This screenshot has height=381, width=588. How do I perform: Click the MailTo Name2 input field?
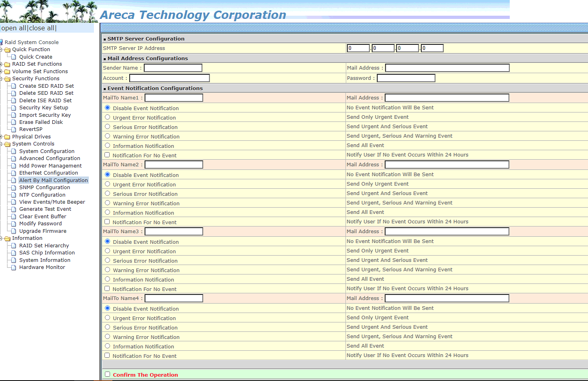pos(174,164)
